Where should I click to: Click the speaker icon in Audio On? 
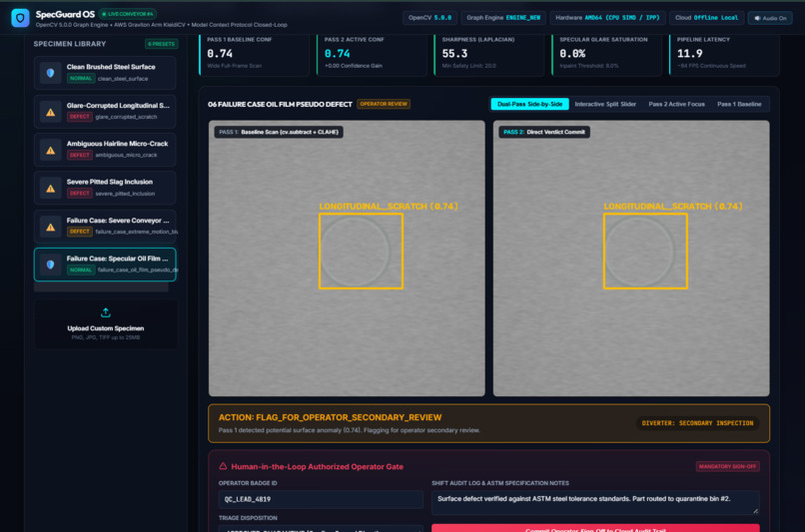click(757, 18)
